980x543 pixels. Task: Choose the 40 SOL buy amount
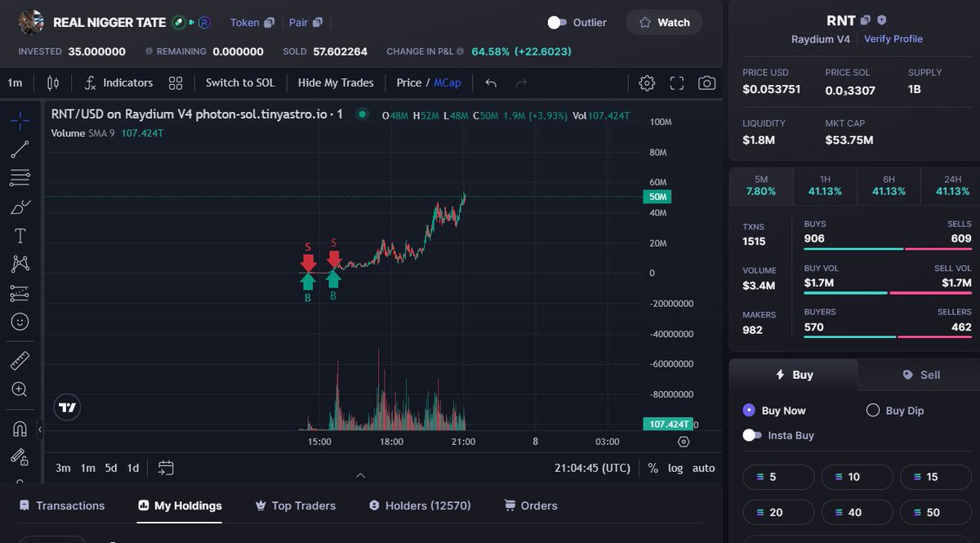click(857, 512)
